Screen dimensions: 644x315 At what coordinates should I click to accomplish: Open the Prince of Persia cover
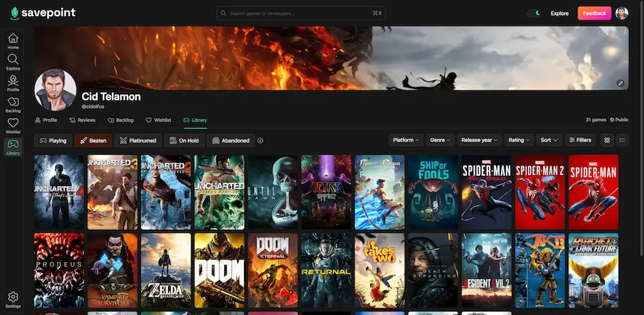pyautogui.click(x=380, y=192)
